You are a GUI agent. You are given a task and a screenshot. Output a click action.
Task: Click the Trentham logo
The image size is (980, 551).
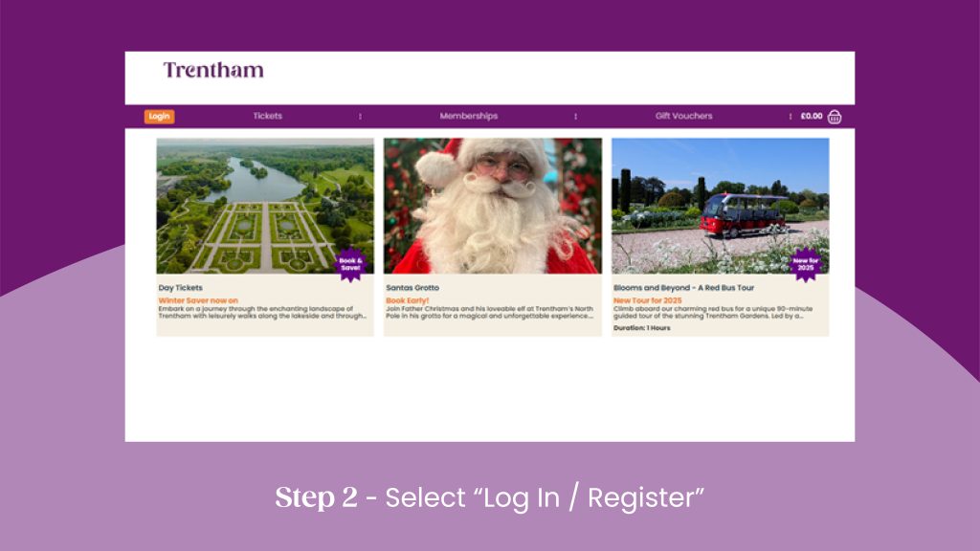click(x=213, y=70)
